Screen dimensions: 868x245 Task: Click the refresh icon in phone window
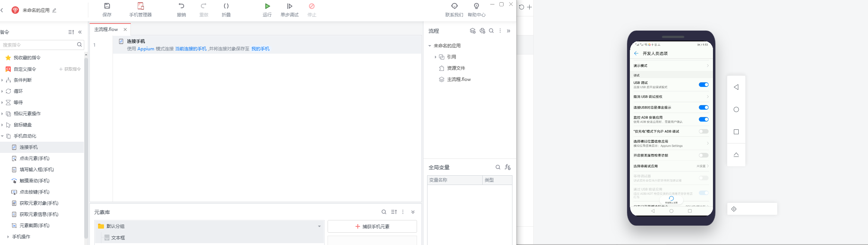[x=521, y=7]
